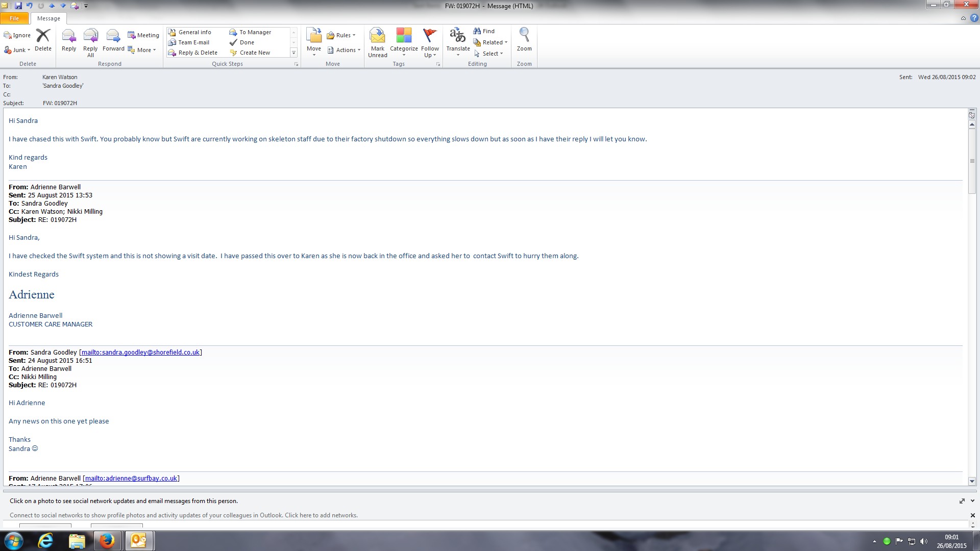Click Ignore conversation button
Screen dimensions: 980x551
click(17, 35)
